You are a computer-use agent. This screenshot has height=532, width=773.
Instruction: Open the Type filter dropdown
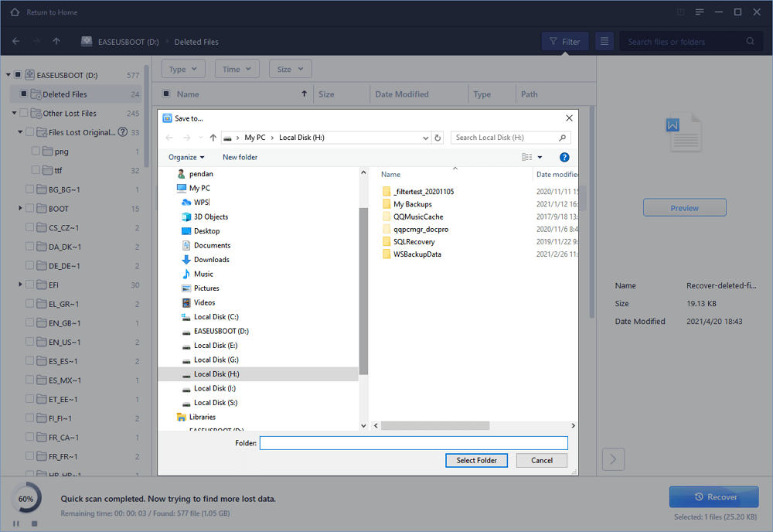point(182,68)
